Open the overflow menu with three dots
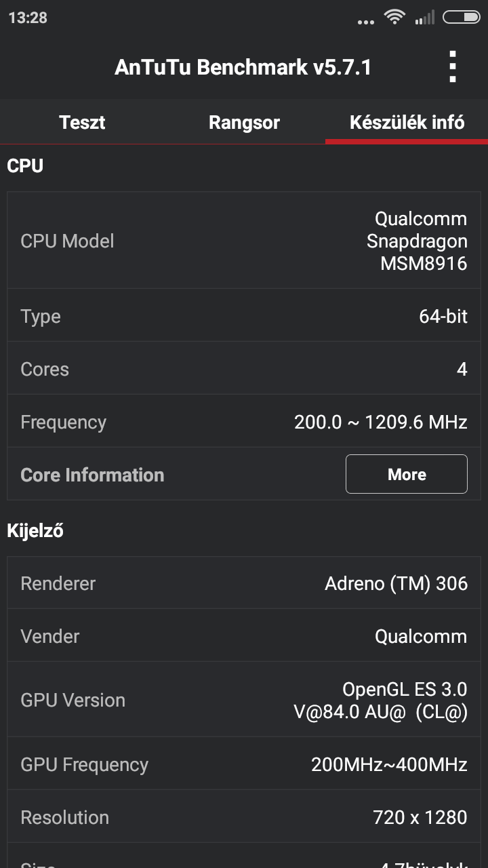 (452, 66)
